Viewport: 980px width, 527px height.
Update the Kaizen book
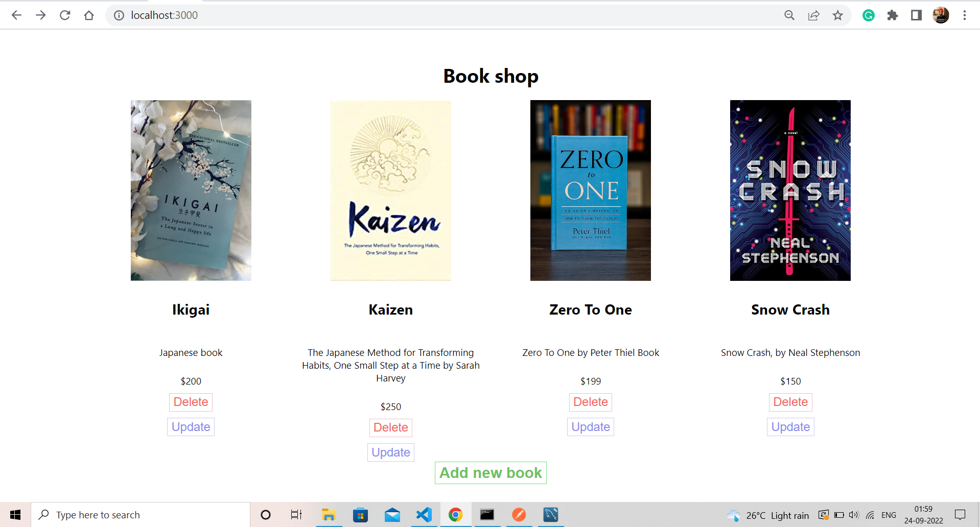[x=391, y=452]
